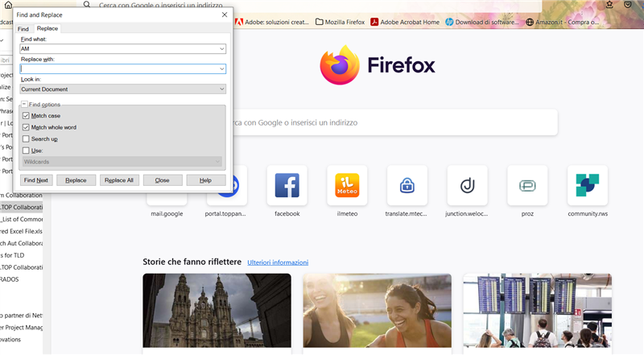644x355 pixels.
Task: Click the Find Next button
Action: [36, 180]
